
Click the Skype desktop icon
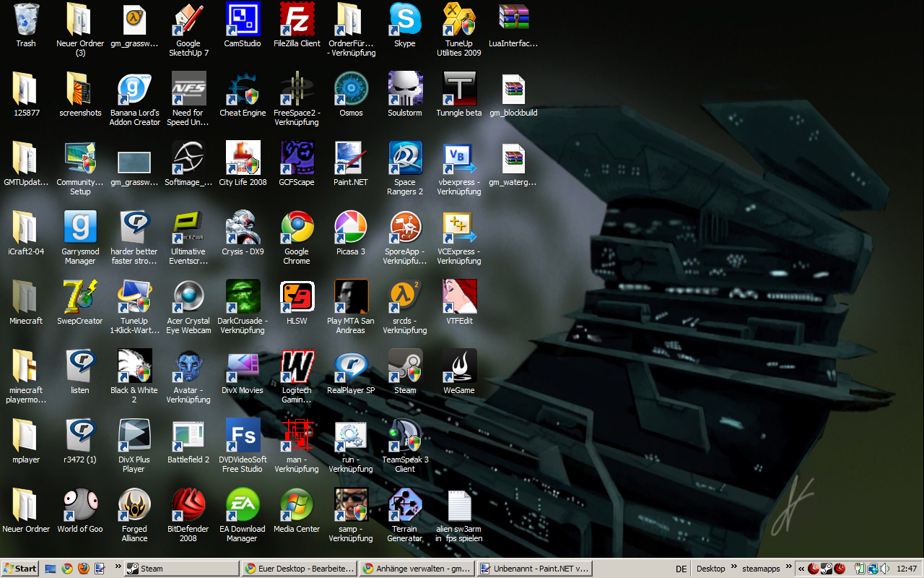[x=405, y=19]
